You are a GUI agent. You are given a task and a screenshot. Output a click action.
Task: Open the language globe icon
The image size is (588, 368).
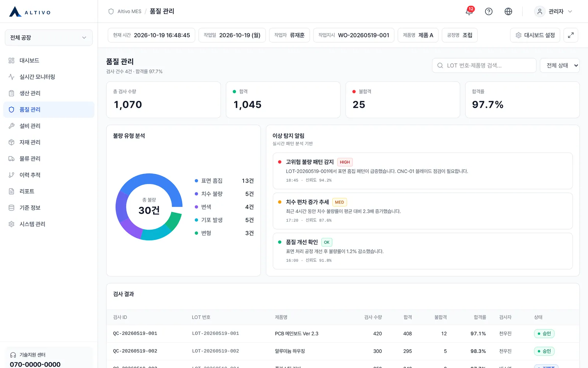tap(508, 11)
